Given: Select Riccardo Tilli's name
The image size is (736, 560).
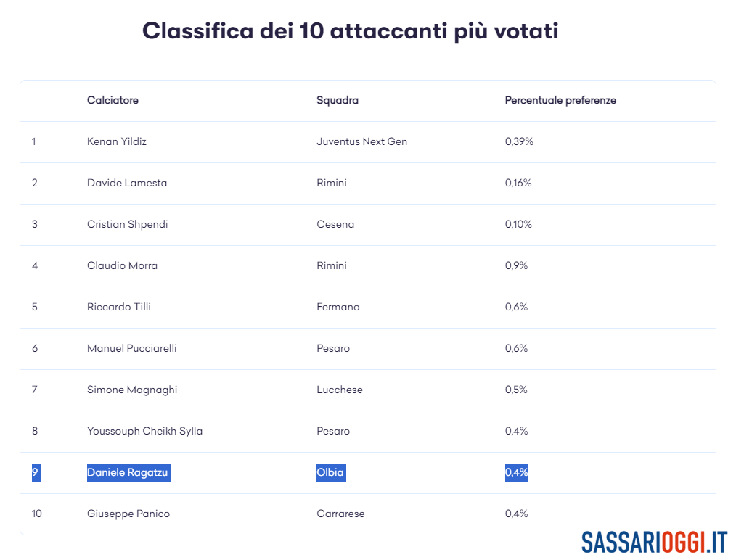Looking at the screenshot, I should point(119,307).
